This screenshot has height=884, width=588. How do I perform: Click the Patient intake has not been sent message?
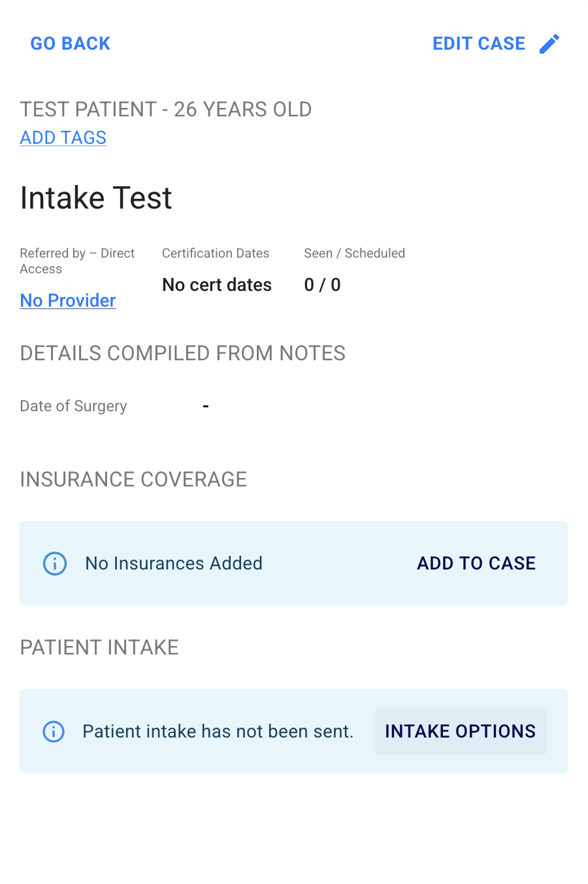(218, 731)
